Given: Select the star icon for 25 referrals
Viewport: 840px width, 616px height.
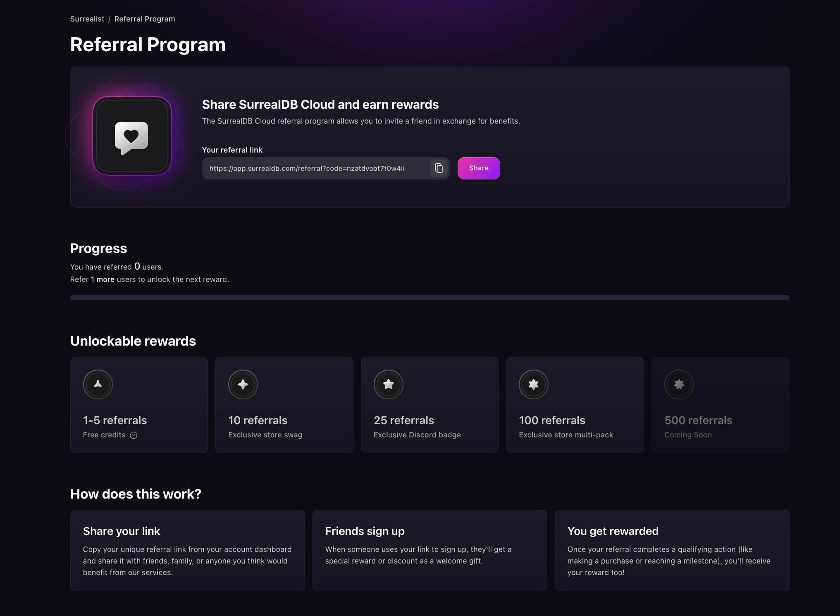Looking at the screenshot, I should [x=388, y=384].
